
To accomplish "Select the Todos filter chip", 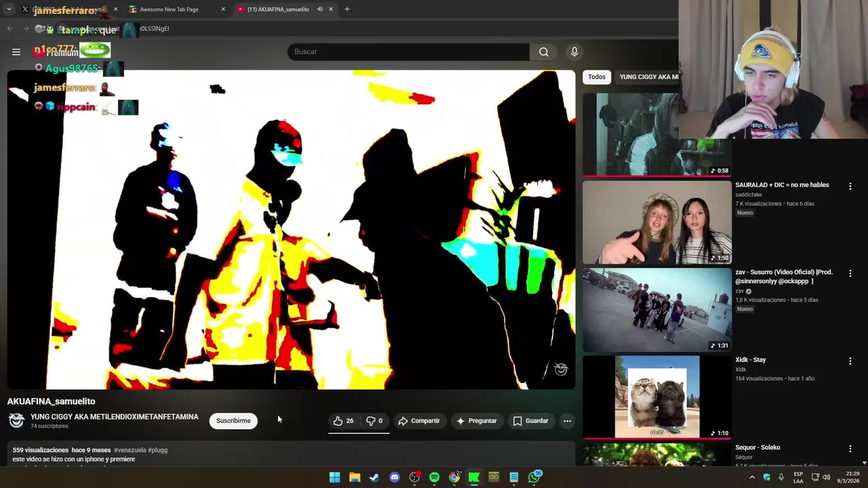I will [x=597, y=77].
